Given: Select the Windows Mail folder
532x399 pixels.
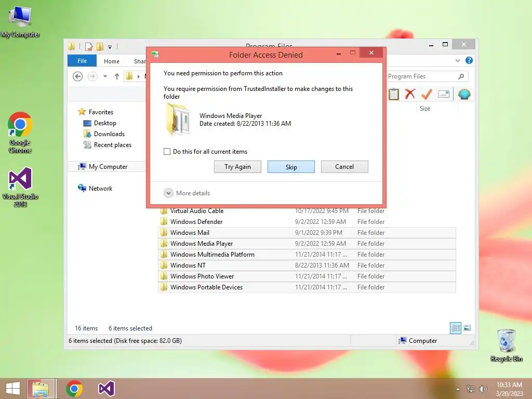Looking at the screenshot, I should (307, 232).
